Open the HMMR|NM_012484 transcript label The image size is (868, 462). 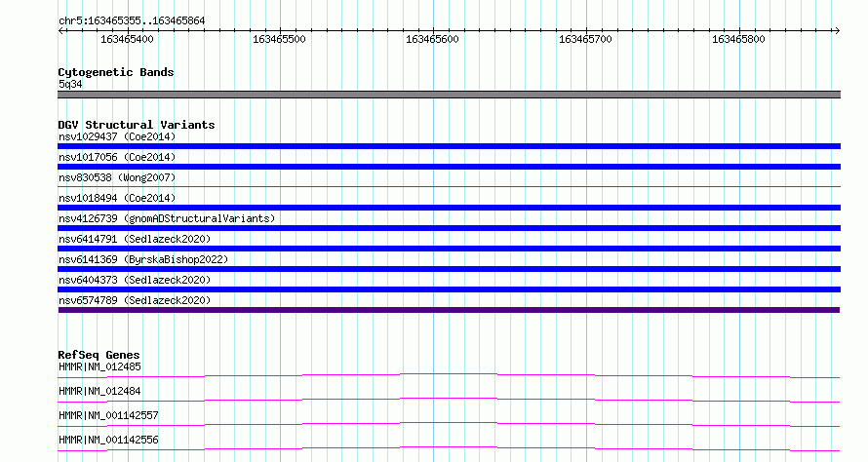pos(99,391)
